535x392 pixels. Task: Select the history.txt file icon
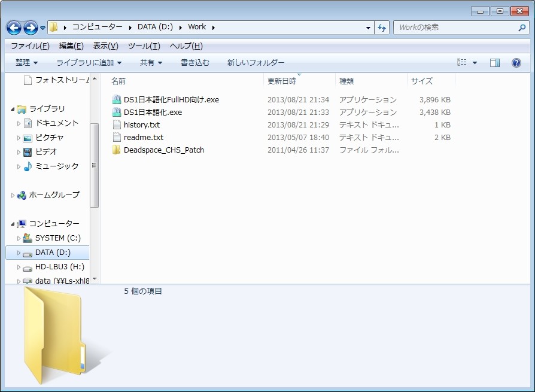click(117, 125)
